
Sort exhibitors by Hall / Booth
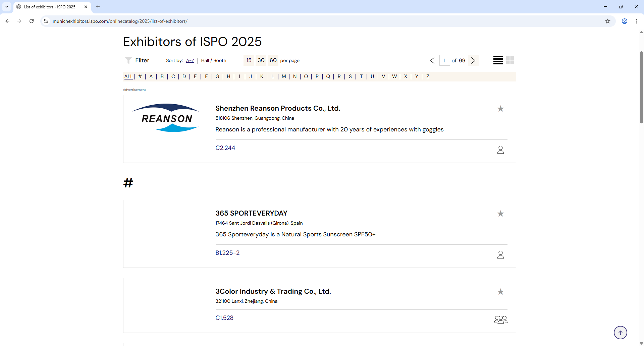click(214, 60)
